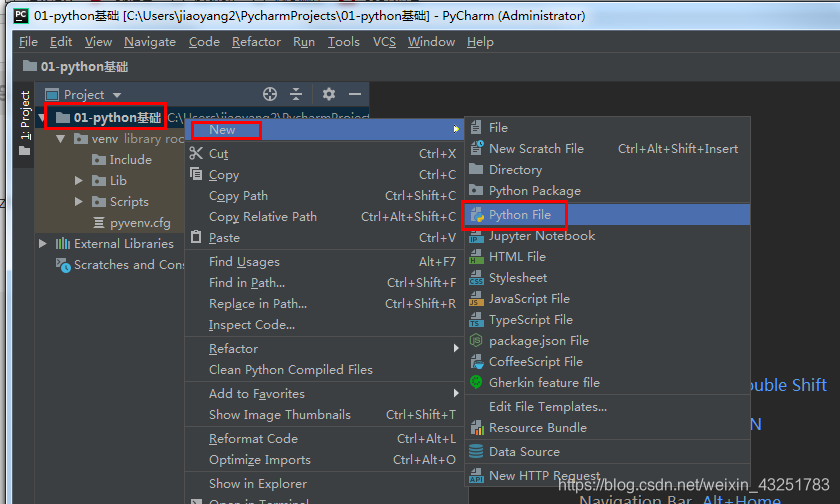This screenshot has height=504, width=840.
Task: Select pyvenv.cfg file
Action: coord(140,223)
